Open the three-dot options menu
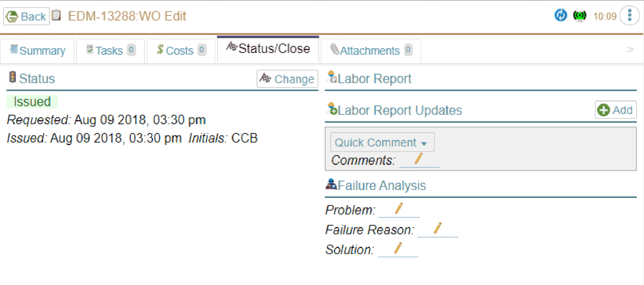Viewport: 644px width, 285px height. [628, 16]
